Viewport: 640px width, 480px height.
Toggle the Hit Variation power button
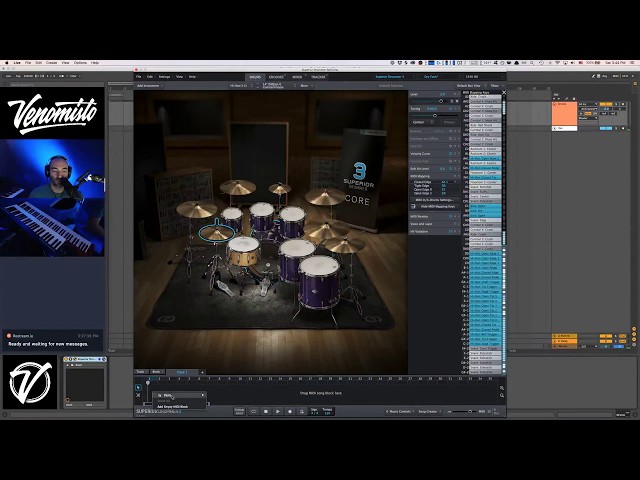(x=450, y=231)
